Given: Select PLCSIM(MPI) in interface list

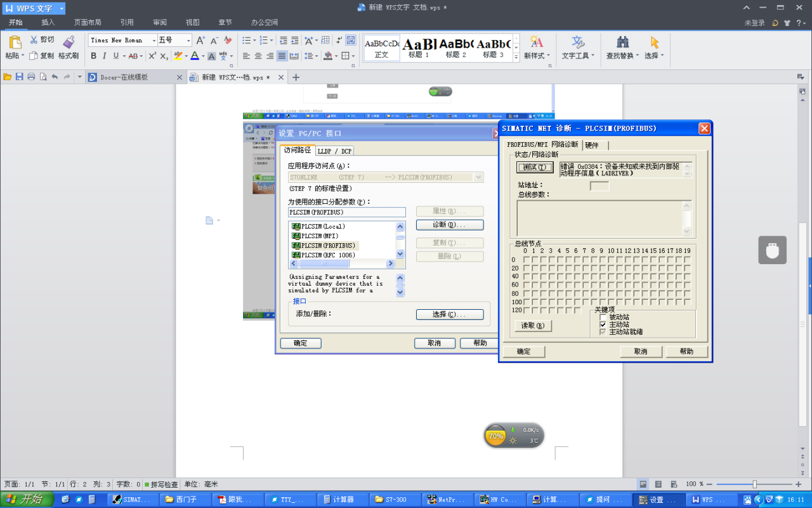Looking at the screenshot, I should click(320, 236).
